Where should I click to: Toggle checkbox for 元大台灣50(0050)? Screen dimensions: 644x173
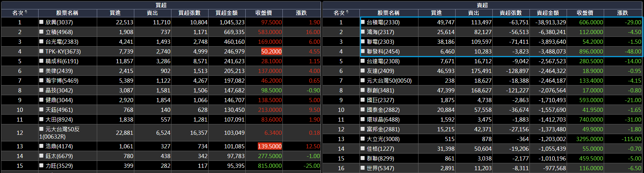pyautogui.click(x=363, y=80)
